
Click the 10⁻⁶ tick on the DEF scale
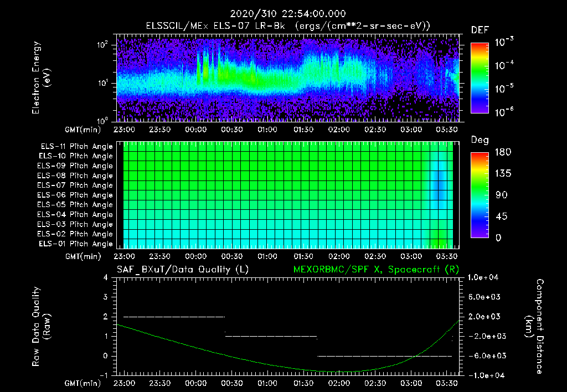[504, 112]
